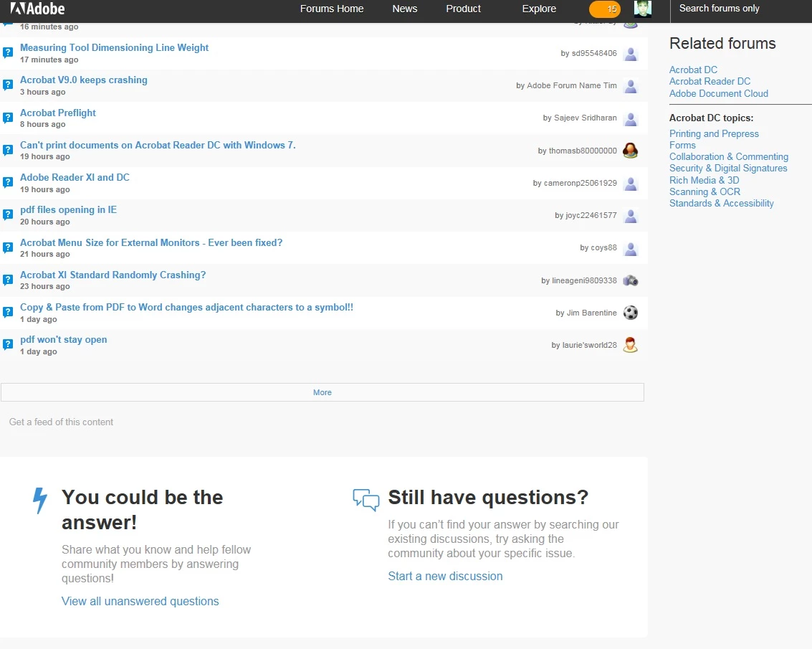Open Product menu item
812x649 pixels.
click(x=463, y=9)
